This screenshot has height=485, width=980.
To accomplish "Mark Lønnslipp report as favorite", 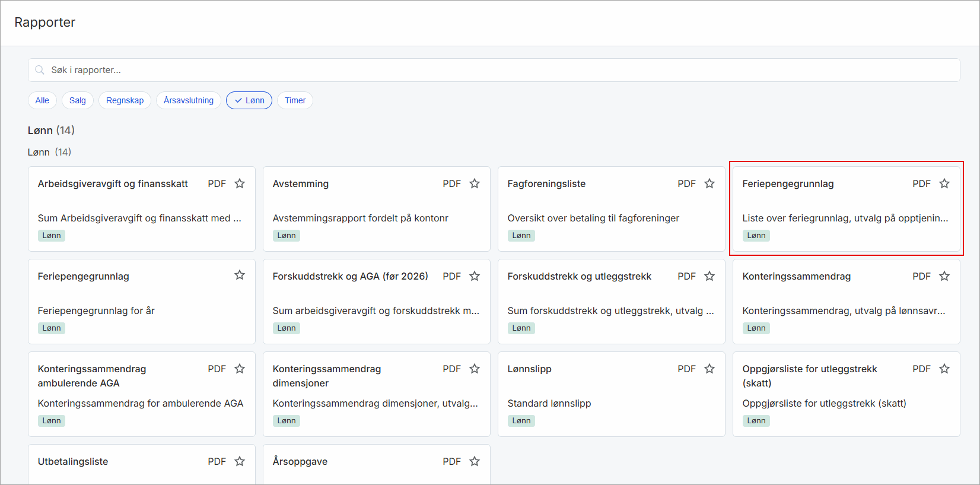I will [709, 369].
